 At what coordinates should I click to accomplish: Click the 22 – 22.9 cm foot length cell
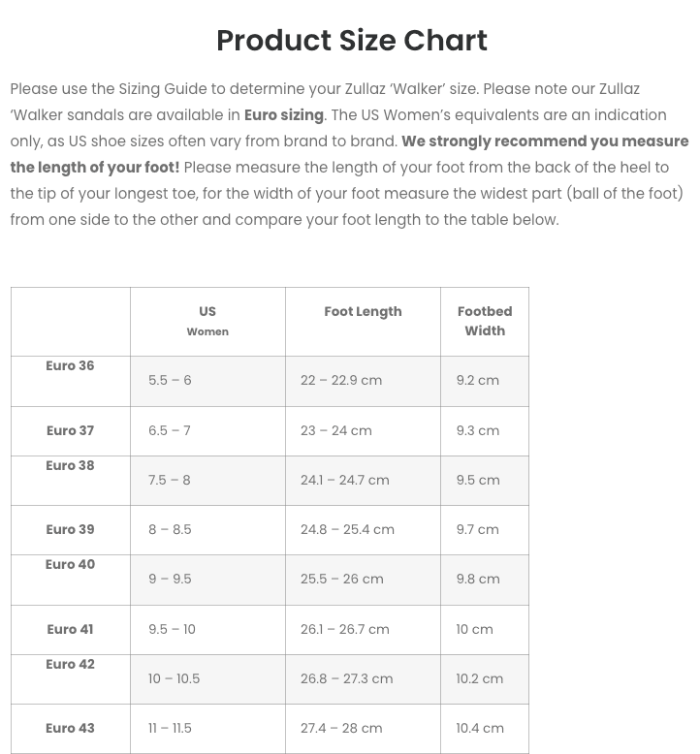coord(341,380)
